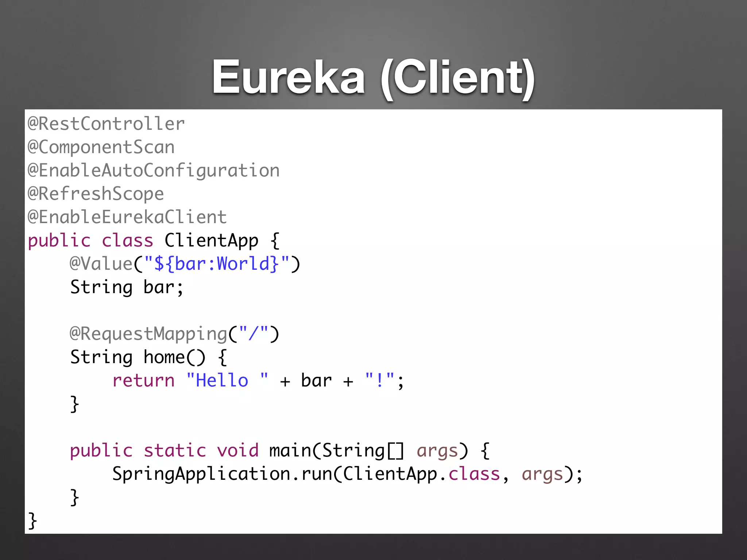
Task: Click the "public static void main" line
Action: coord(280,451)
